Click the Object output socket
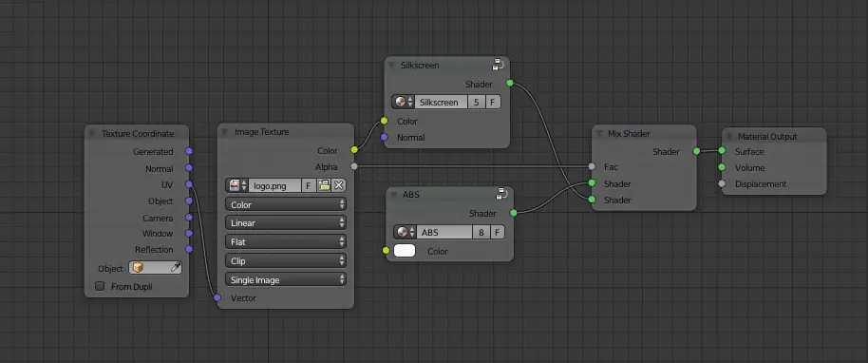 [189, 201]
